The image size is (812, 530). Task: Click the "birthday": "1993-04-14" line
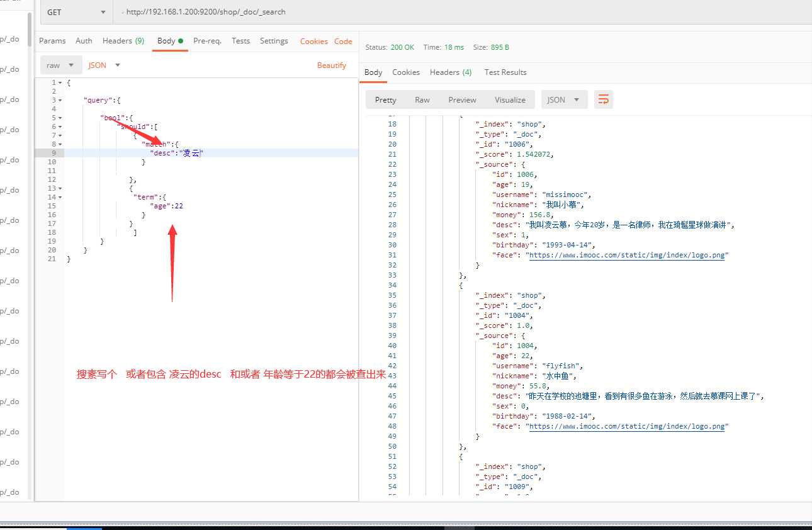pos(543,245)
